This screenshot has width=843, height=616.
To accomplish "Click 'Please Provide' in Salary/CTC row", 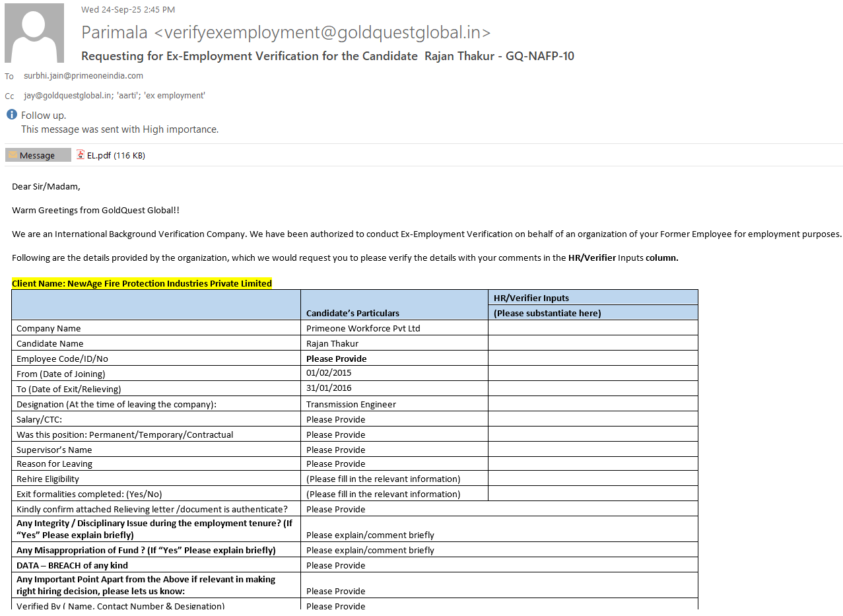I will (336, 419).
